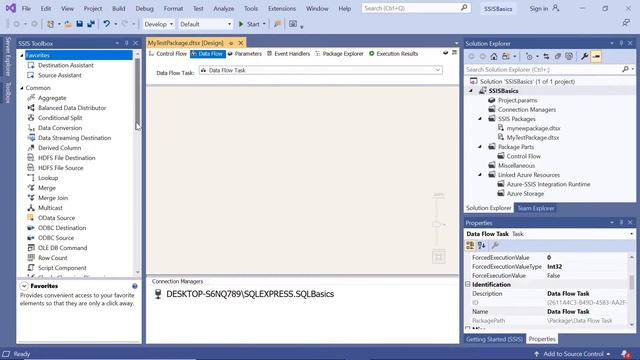
Task: Click the canvas zoom slider handle
Action: (437, 224)
